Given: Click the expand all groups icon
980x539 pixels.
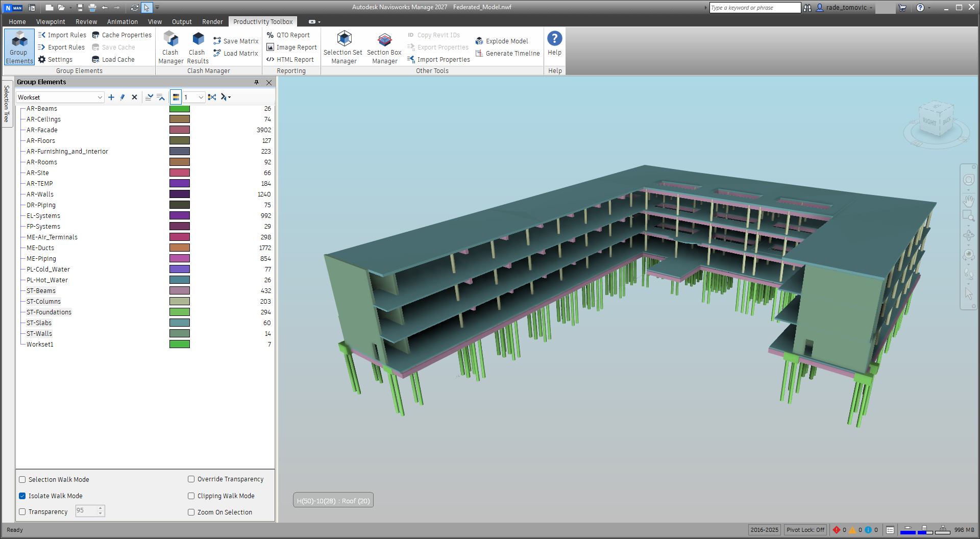Looking at the screenshot, I should click(x=149, y=97).
